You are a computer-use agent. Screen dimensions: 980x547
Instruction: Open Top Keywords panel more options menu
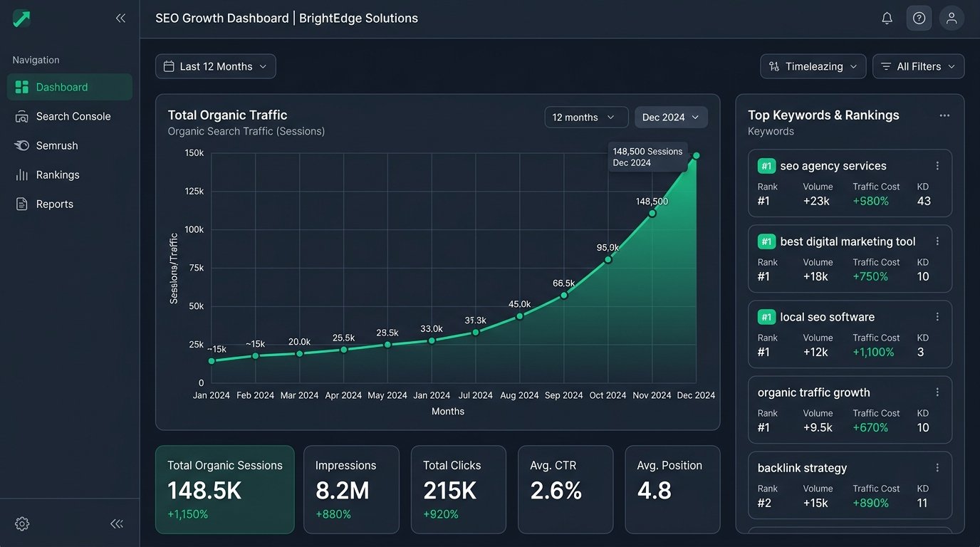click(x=944, y=115)
